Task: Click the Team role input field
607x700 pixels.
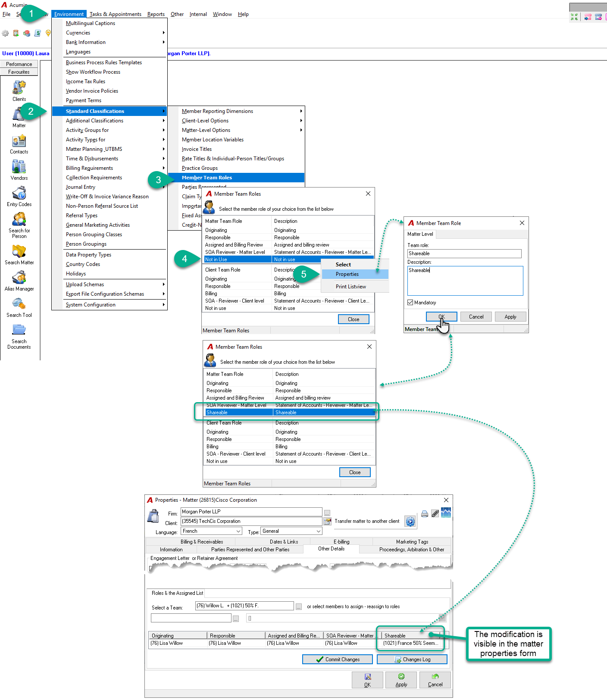Action: [464, 253]
